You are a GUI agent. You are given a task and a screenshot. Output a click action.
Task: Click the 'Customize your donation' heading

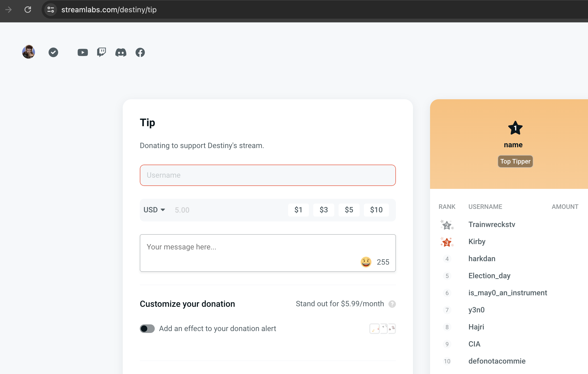coord(187,304)
